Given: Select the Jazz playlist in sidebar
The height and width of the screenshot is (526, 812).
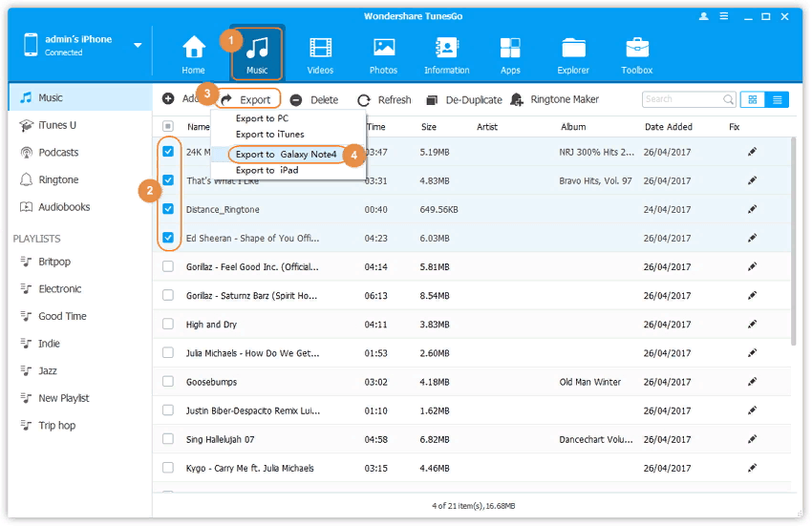Looking at the screenshot, I should 48,370.
